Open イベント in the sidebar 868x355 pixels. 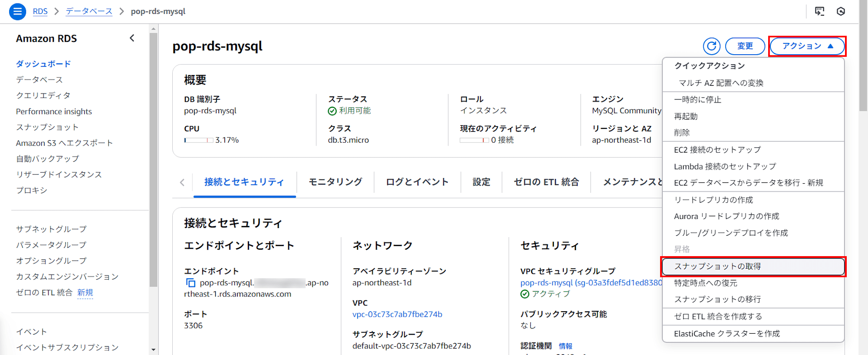click(x=32, y=332)
